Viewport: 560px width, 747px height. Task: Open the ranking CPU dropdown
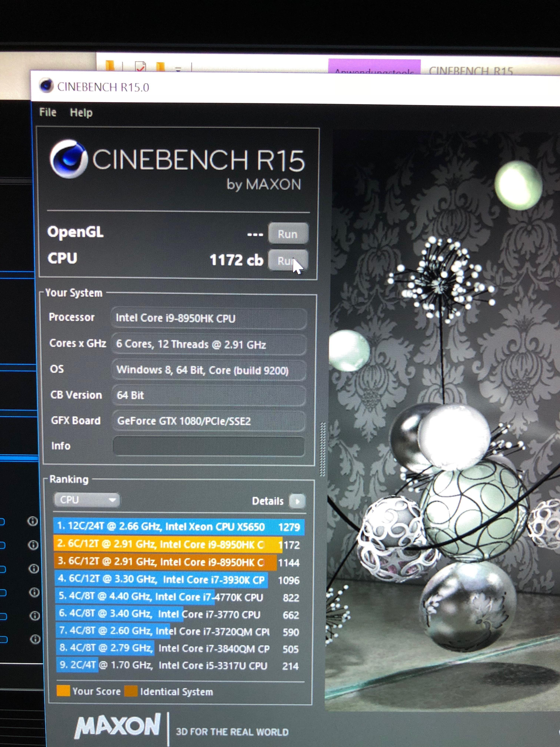pos(87,500)
